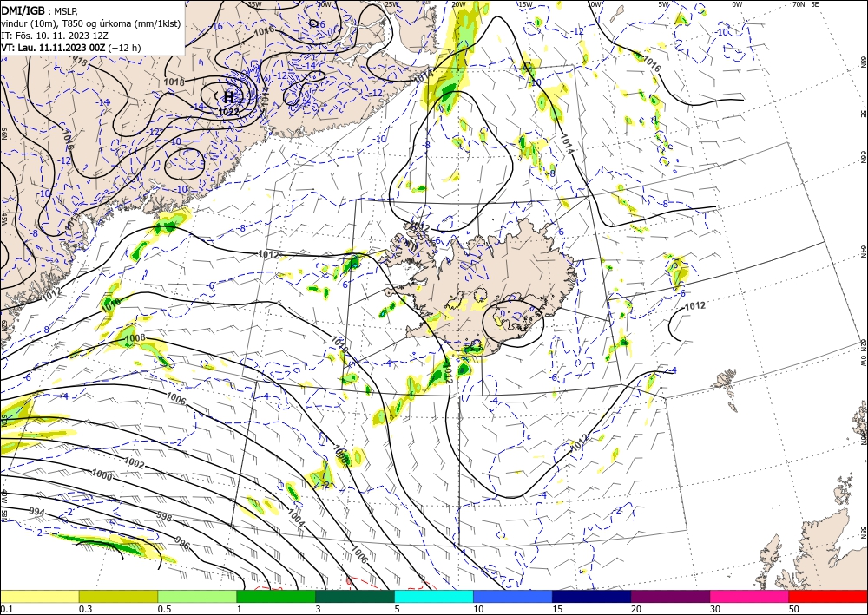
Task: Click the 'VT: Lau. 11.11.2023 00Z (+12 h)' line
Action: (71, 48)
